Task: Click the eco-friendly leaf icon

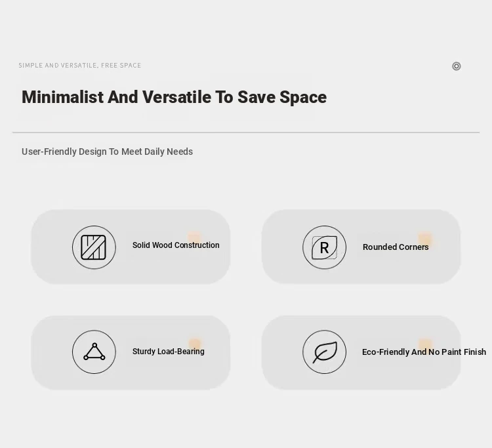Action: tap(324, 352)
